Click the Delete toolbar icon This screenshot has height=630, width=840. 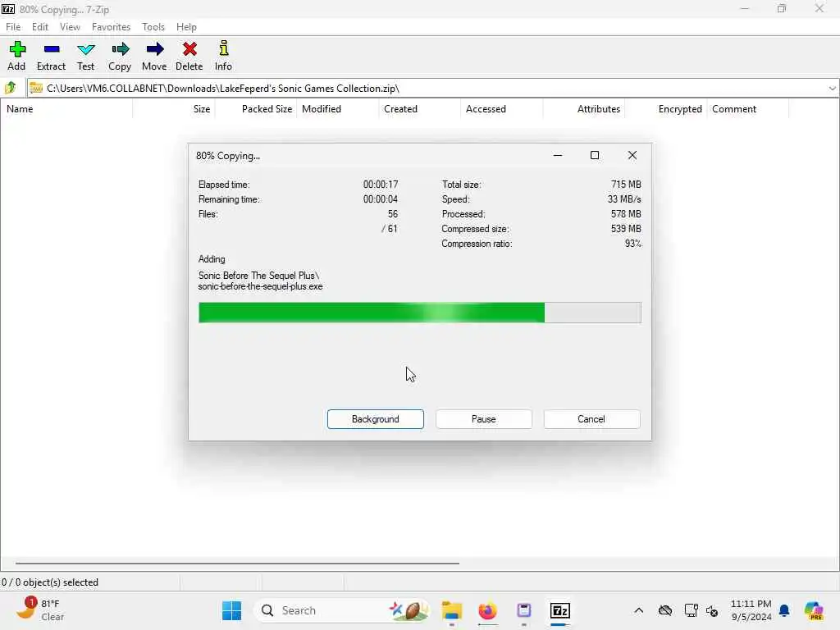(x=189, y=56)
